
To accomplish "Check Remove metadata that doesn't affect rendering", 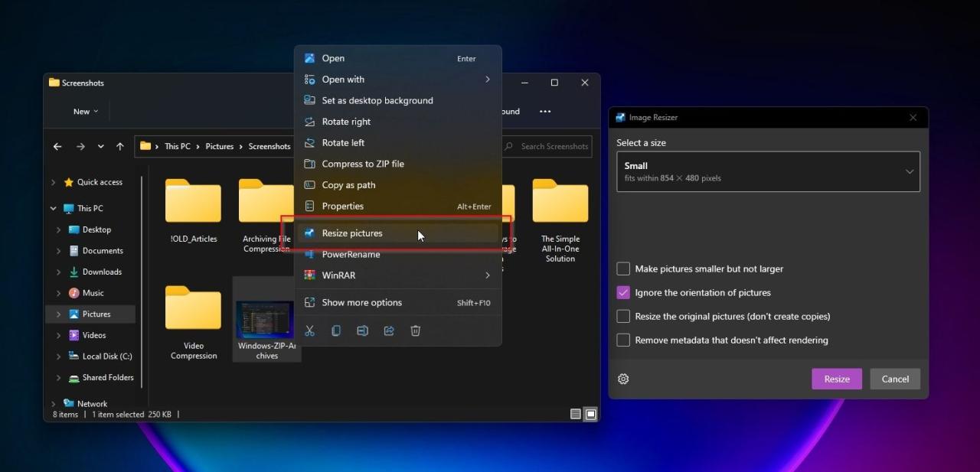I will click(623, 340).
